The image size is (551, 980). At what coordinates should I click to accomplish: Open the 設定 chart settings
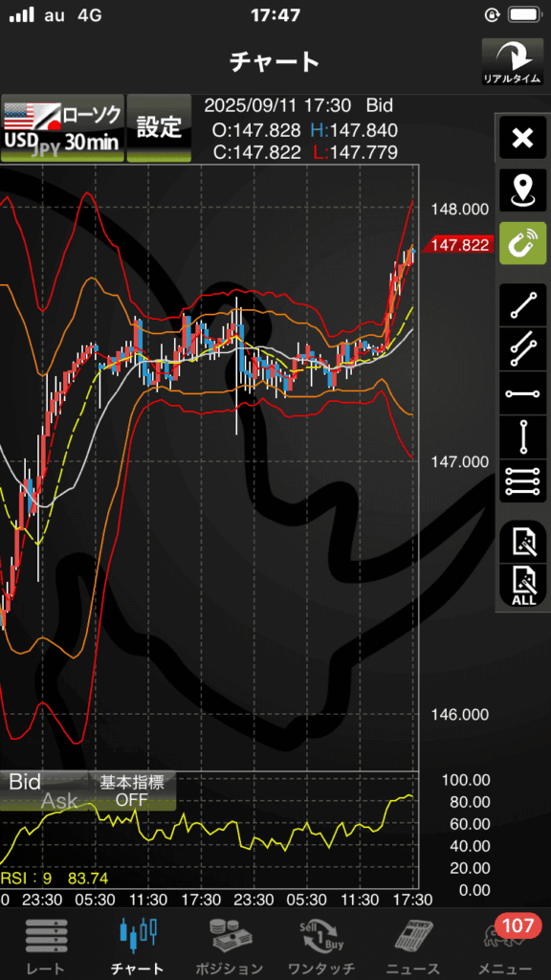160,129
